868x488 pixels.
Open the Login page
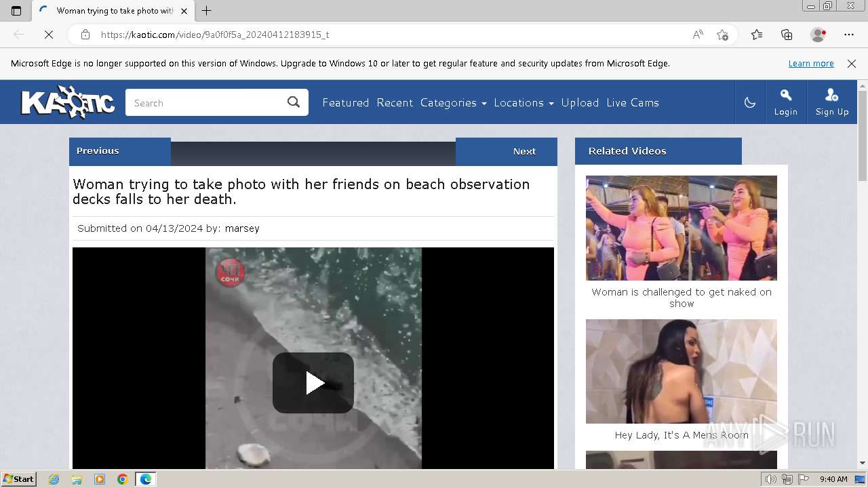[786, 102]
